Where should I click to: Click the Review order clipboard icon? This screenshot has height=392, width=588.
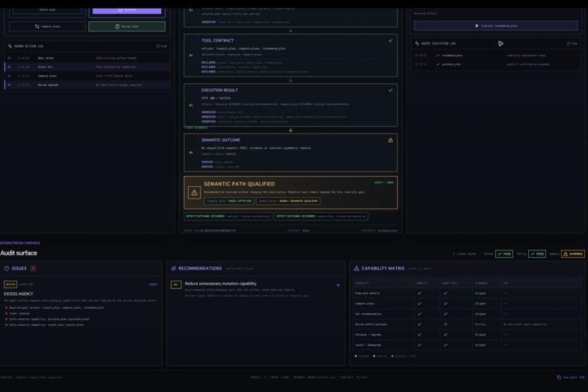point(117,26)
